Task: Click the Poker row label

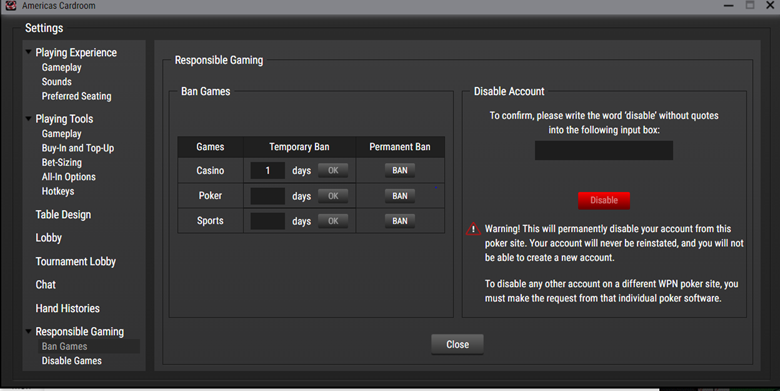Action: pyautogui.click(x=210, y=196)
